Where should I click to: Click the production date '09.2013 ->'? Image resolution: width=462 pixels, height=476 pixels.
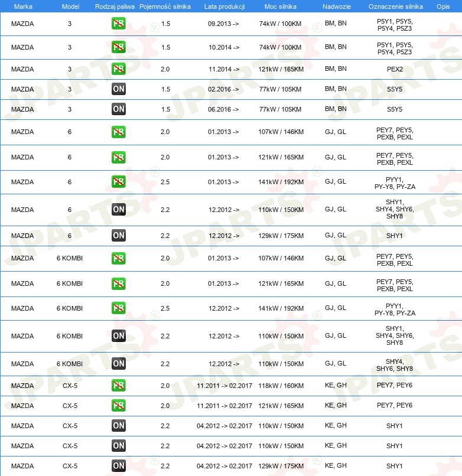223,24
